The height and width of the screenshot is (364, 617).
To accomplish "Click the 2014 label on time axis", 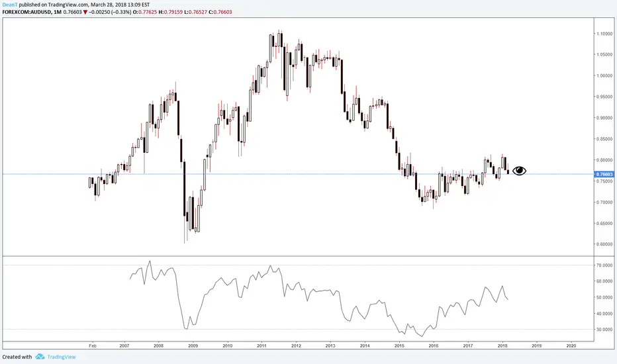I will (x=365, y=346).
